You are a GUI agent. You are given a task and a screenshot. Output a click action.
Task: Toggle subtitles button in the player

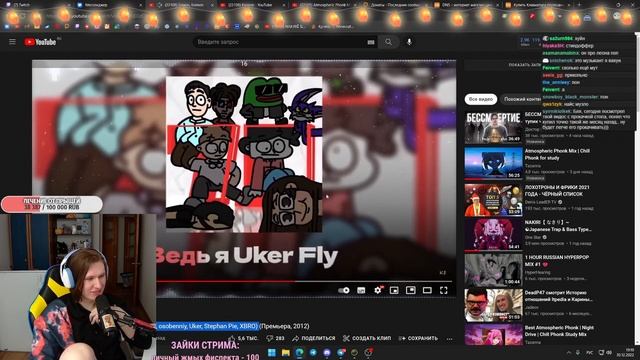coord(361,290)
